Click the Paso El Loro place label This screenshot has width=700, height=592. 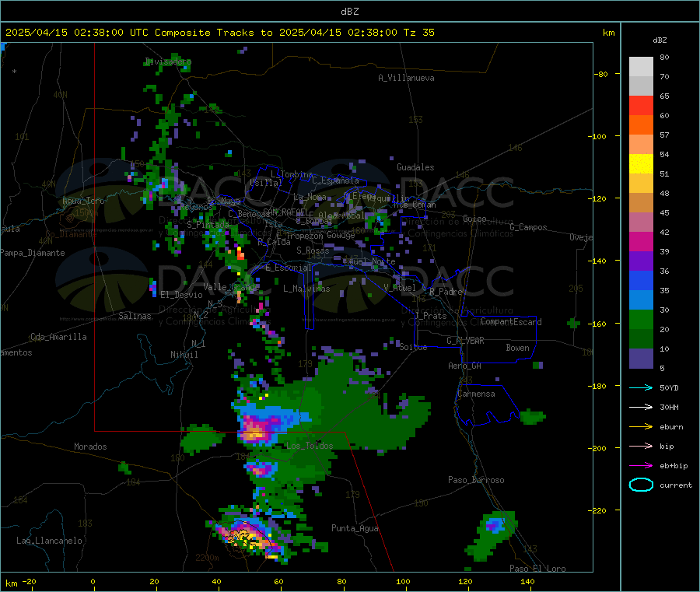537,569
